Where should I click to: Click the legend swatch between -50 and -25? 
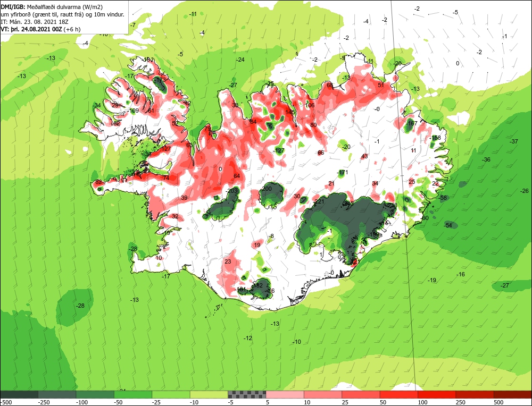coord(134,394)
